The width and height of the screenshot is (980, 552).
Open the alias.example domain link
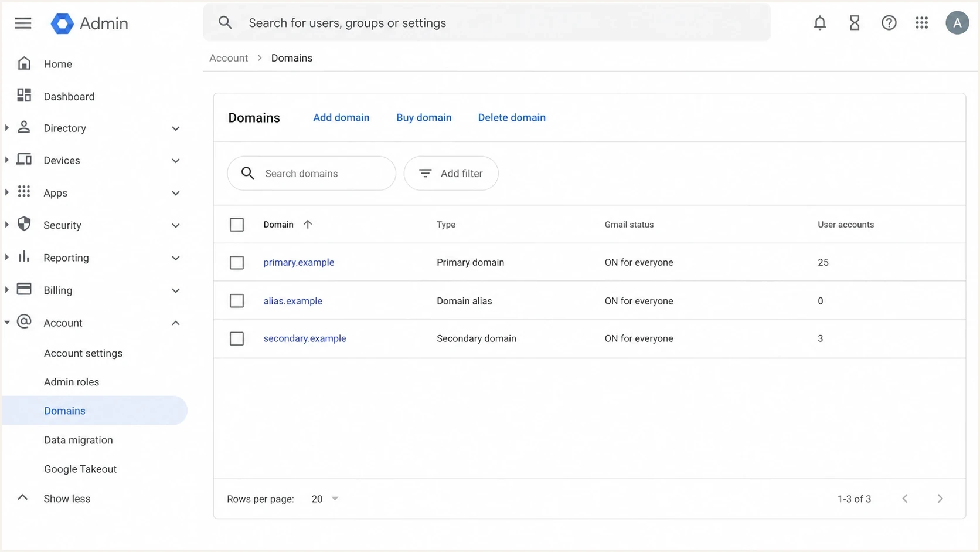[x=293, y=301]
